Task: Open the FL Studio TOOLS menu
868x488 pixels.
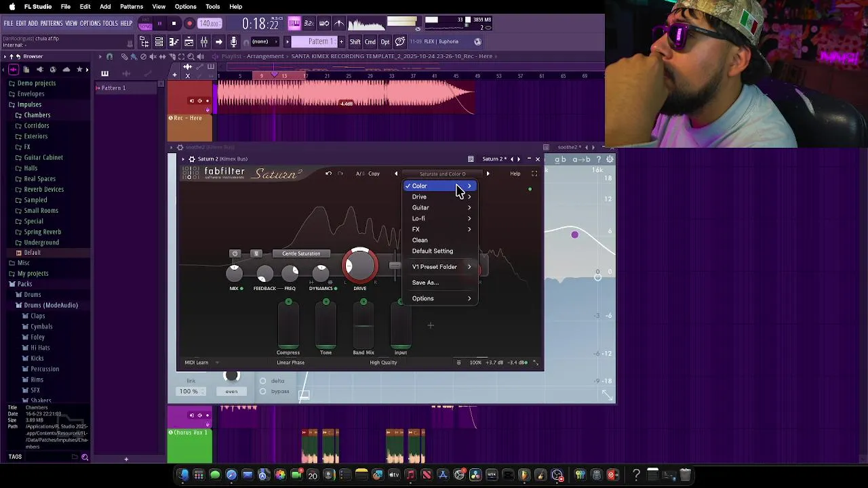Action: point(110,23)
